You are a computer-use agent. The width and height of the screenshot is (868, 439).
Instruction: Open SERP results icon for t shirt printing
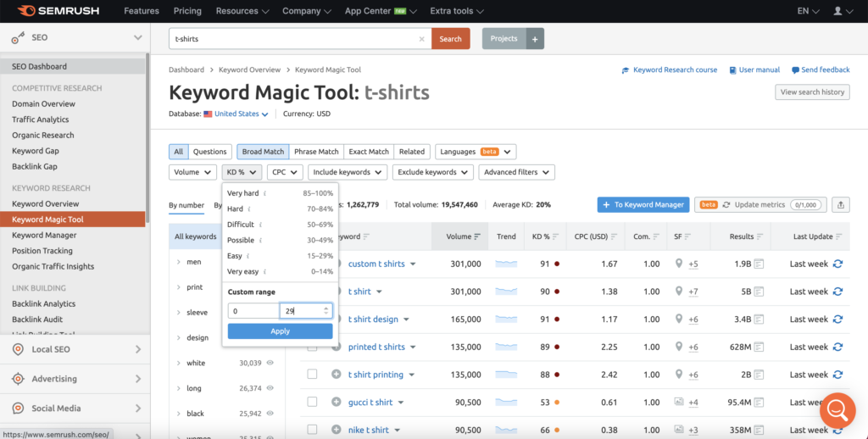point(759,375)
